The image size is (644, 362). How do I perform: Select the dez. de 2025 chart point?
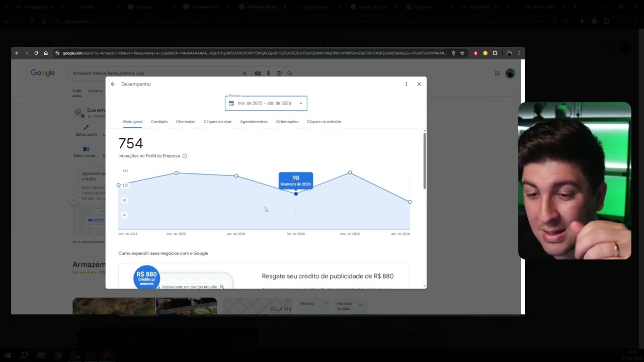click(176, 173)
